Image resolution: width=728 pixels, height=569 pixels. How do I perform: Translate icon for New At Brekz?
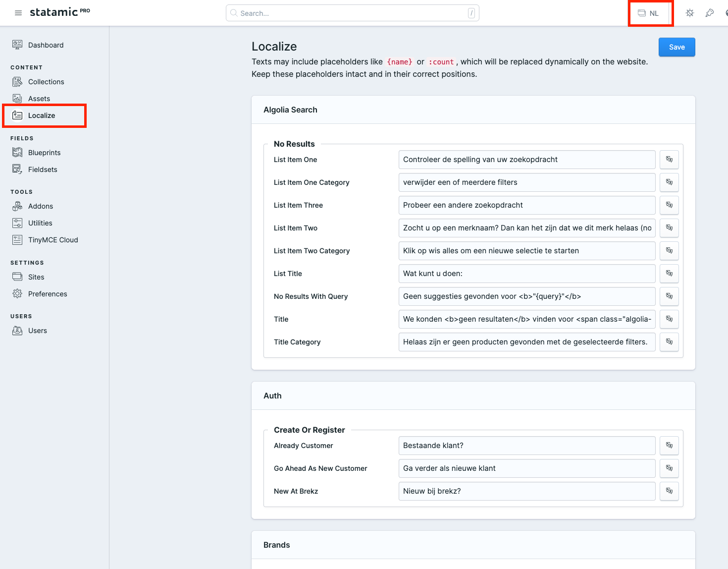[669, 491]
